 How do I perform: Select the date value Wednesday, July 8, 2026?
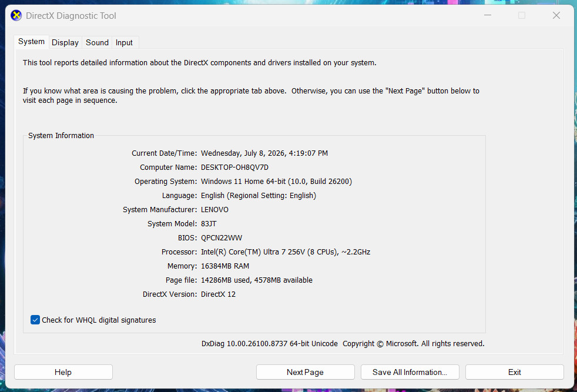coord(264,153)
